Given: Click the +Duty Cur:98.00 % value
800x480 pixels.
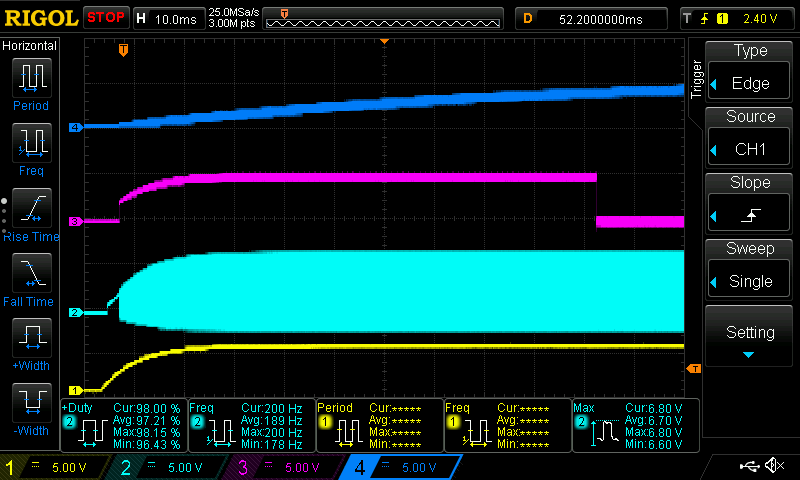Looking at the screenshot, I should tap(146, 409).
